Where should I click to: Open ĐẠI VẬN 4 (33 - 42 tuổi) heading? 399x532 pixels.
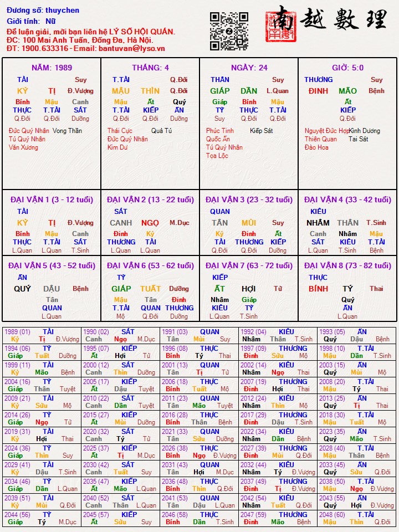(x=347, y=199)
